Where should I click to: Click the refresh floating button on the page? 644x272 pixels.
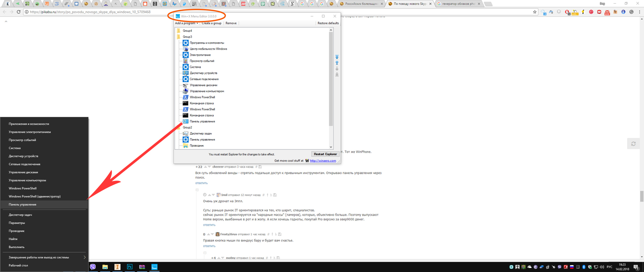click(x=633, y=144)
